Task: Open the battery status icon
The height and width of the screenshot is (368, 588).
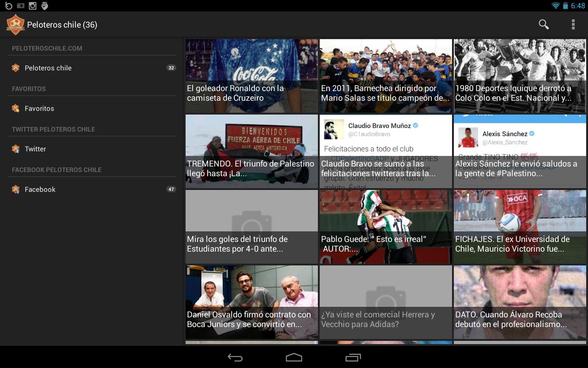Action: coord(565,6)
